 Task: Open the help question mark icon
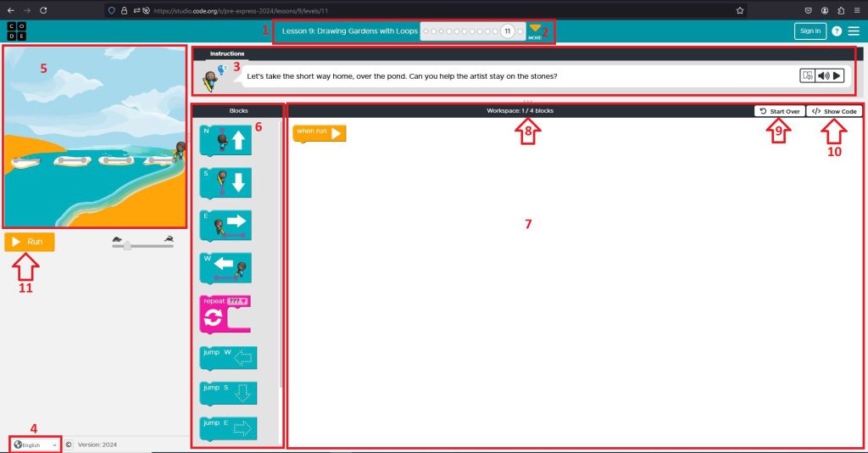click(x=837, y=31)
